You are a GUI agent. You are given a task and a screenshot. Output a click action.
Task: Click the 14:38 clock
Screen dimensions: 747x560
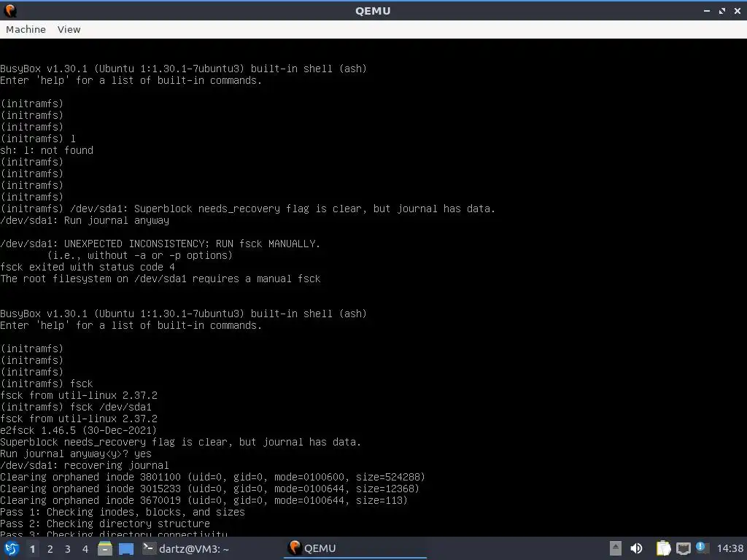coord(729,548)
